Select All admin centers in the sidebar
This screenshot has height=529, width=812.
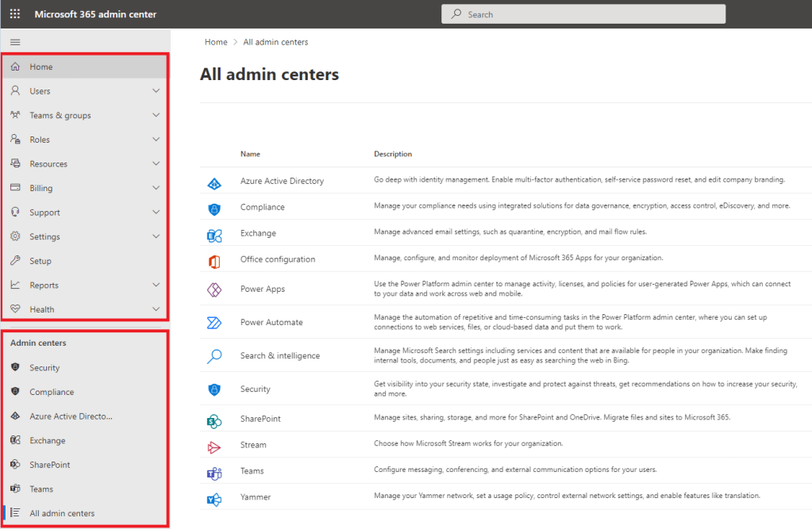coord(62,513)
